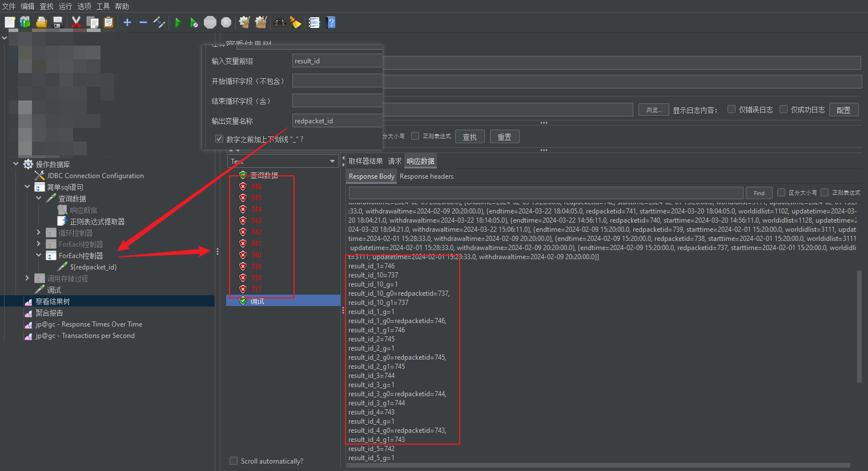
Task: Open the 文件 menu
Action: [9, 6]
